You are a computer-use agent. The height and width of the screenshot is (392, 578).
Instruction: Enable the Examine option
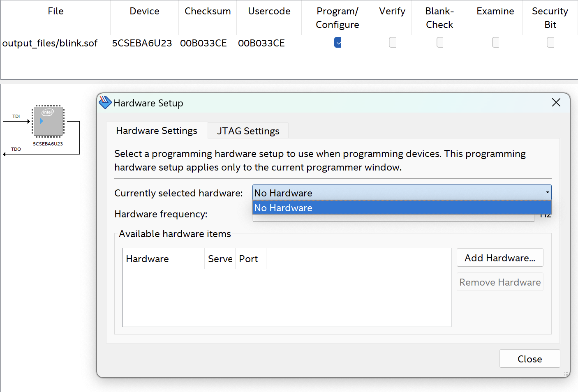(495, 42)
